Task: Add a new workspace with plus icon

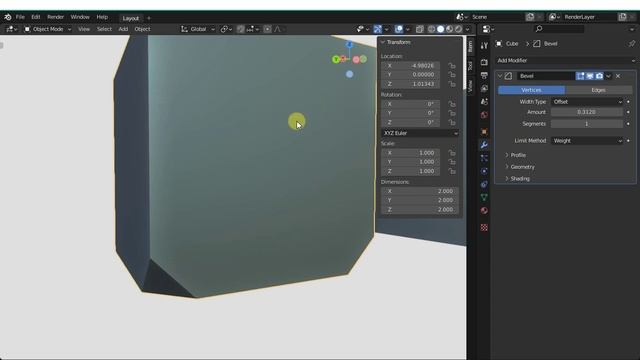Action: point(149,18)
